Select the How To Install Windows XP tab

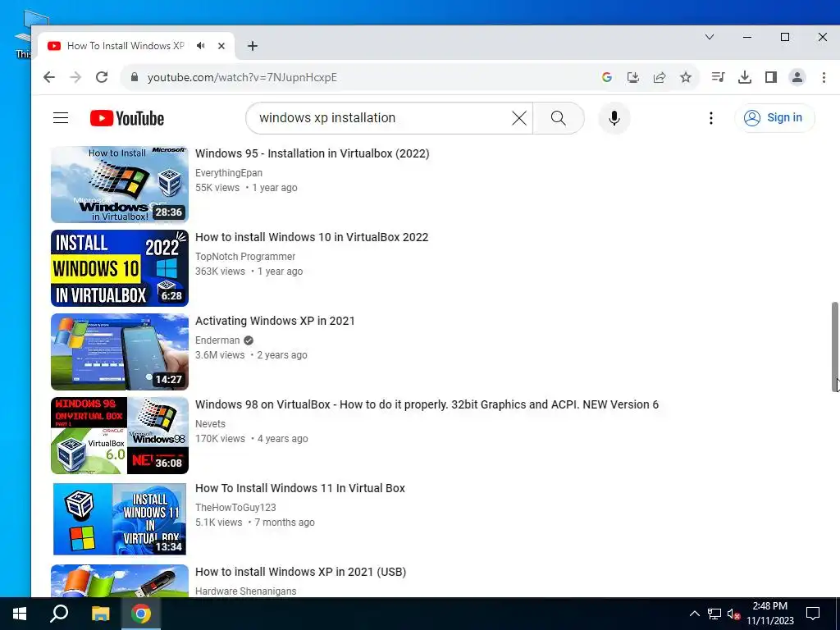pos(126,46)
